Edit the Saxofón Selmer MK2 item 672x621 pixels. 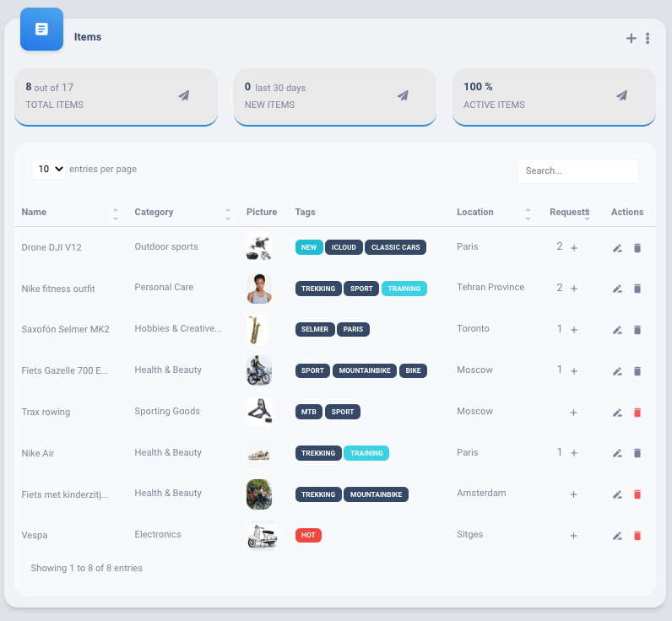(617, 330)
